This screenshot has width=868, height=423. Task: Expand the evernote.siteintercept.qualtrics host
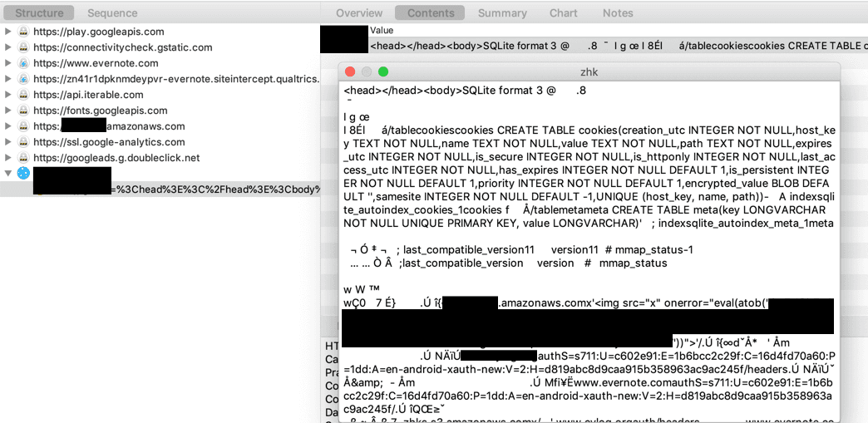coord(7,79)
